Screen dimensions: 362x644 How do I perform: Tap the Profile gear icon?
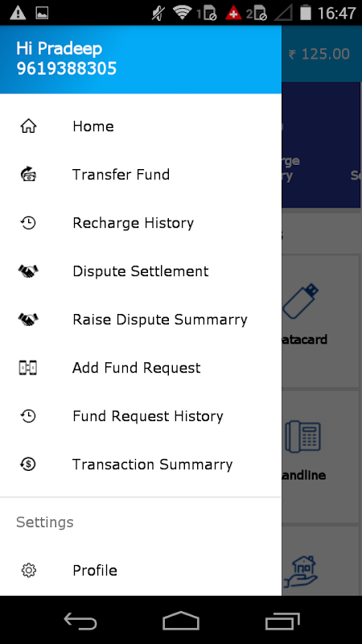point(29,570)
